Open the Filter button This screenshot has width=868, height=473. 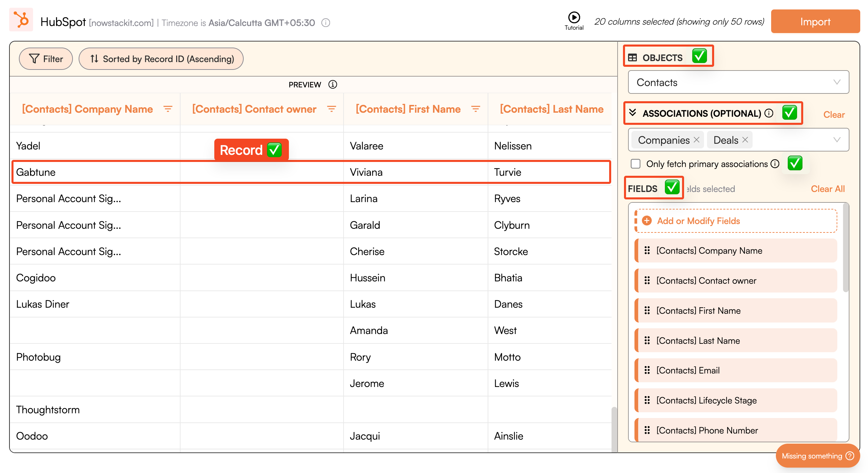tap(46, 59)
